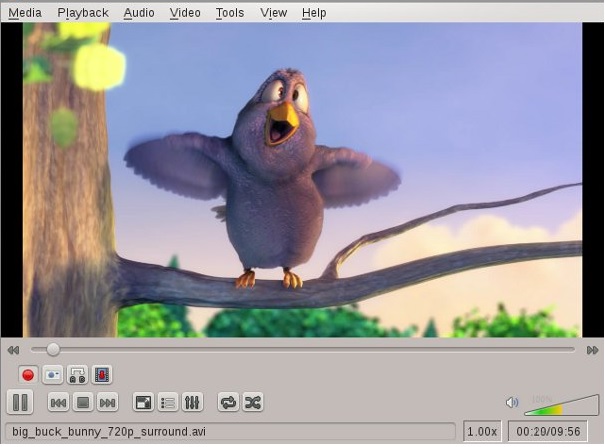Toggle A-B loop button
This screenshot has width=605, height=447.
(x=76, y=375)
